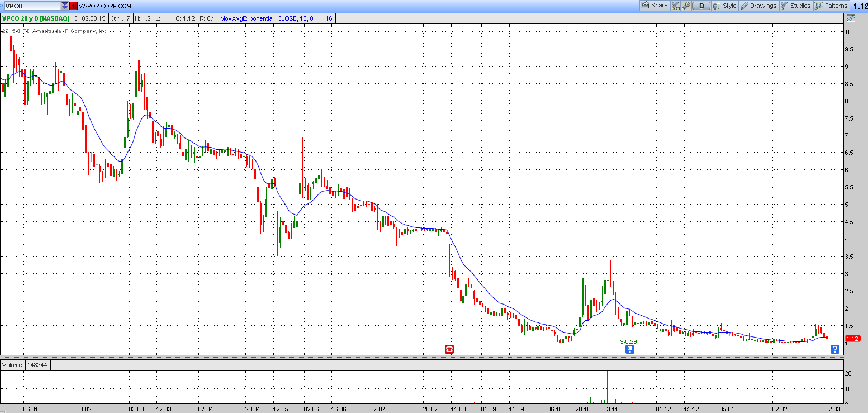The image size is (868, 413).
Task: Click the chart mode icon above price axis
Action: (x=851, y=18)
